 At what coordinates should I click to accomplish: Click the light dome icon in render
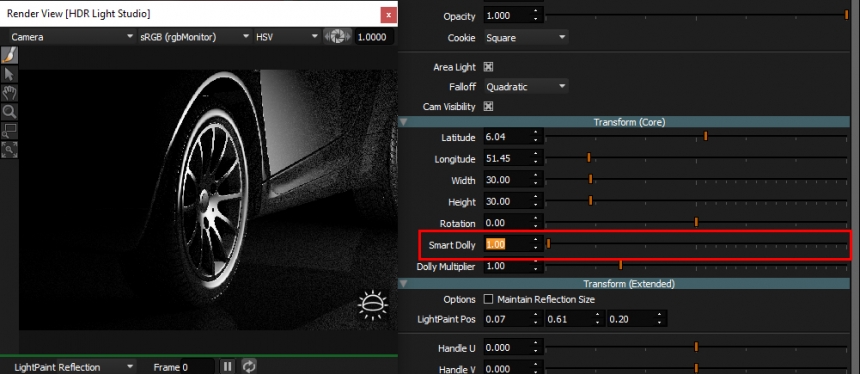pos(373,305)
